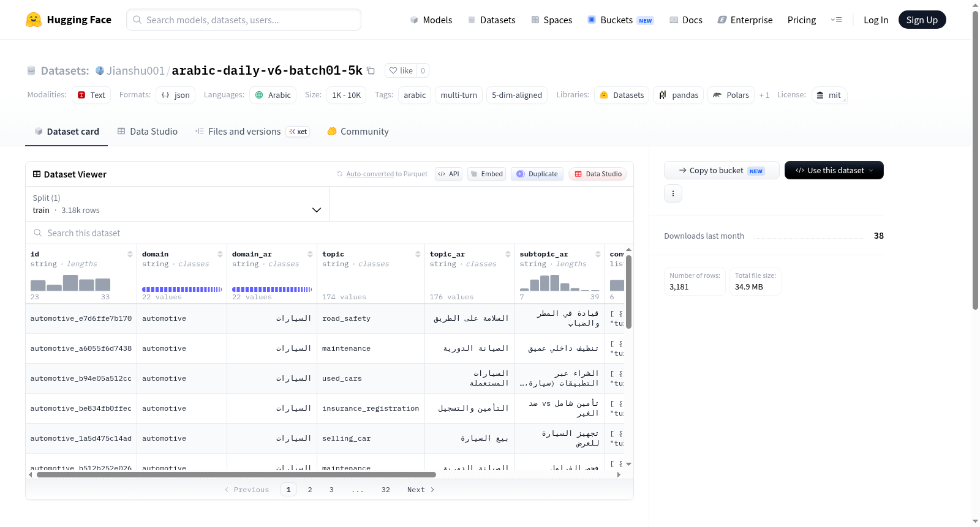
Task: Sort by the topic_ar column arrows
Action: [508, 254]
